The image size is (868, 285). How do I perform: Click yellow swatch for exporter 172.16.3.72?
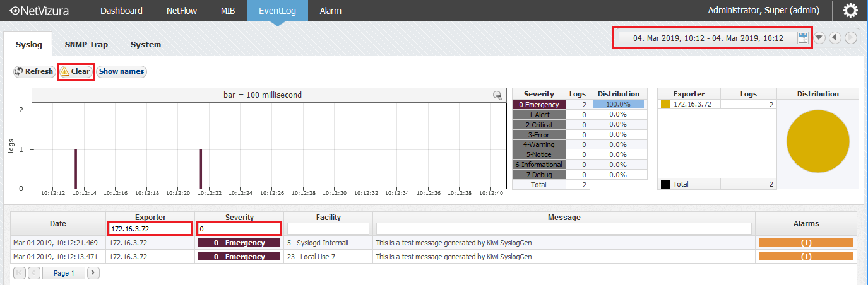click(665, 104)
